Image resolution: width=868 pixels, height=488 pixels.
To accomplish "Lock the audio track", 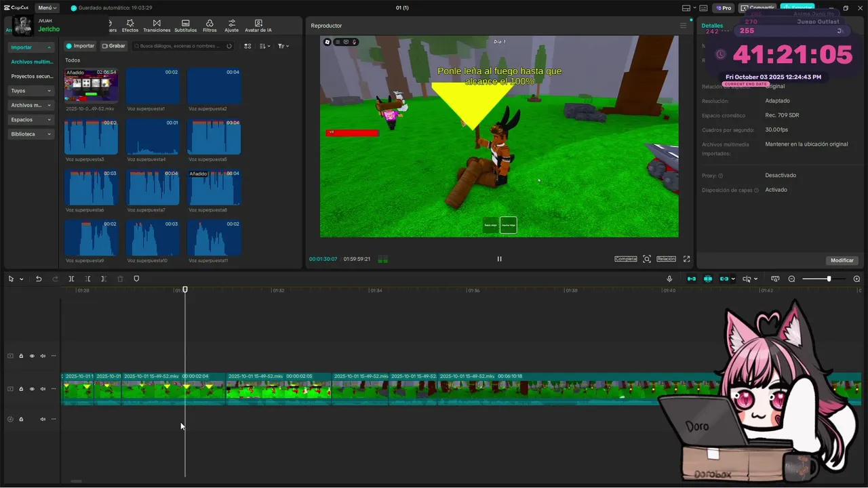I will 21,419.
